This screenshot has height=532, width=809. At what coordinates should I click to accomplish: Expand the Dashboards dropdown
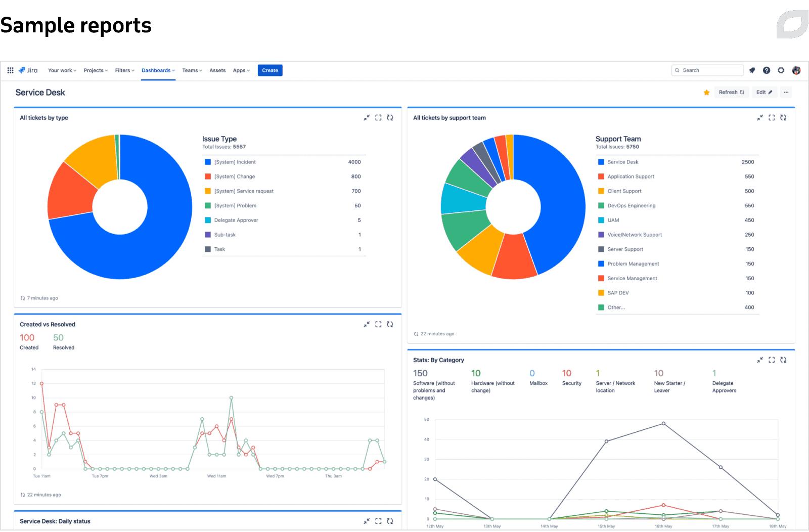tap(158, 70)
